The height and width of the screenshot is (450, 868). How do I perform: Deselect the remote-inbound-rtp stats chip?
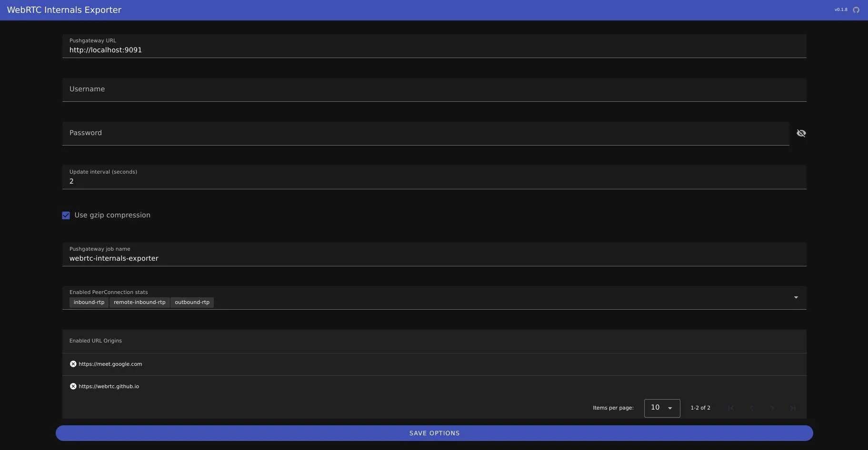tap(140, 302)
